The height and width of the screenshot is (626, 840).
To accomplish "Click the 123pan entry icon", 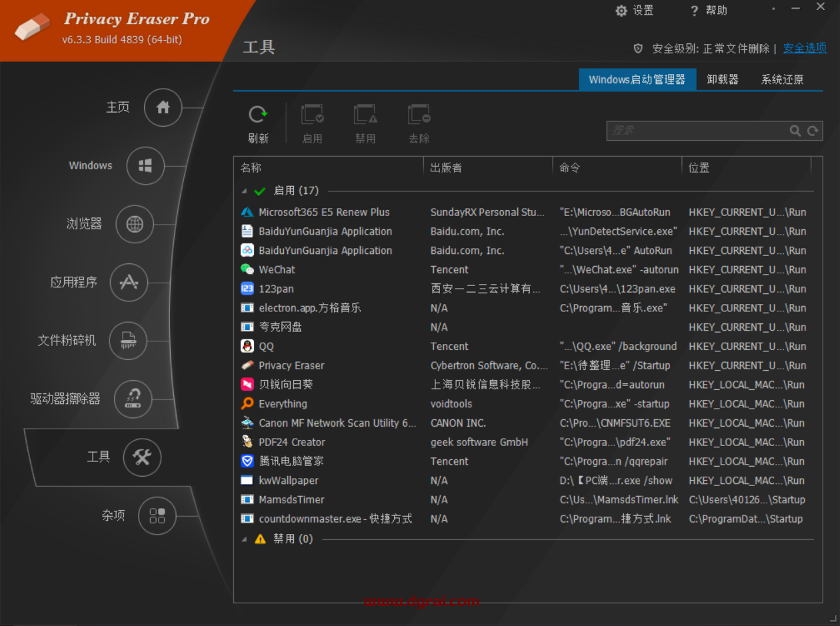I will coord(247,289).
